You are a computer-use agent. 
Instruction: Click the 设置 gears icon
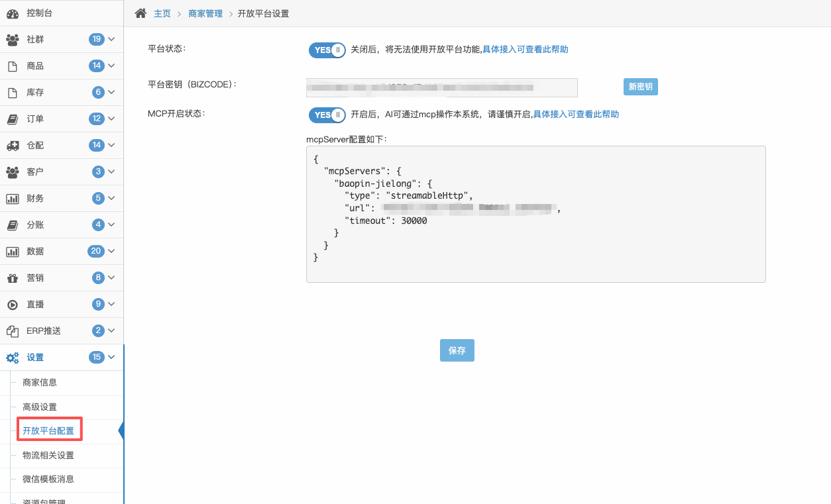pyautogui.click(x=13, y=358)
